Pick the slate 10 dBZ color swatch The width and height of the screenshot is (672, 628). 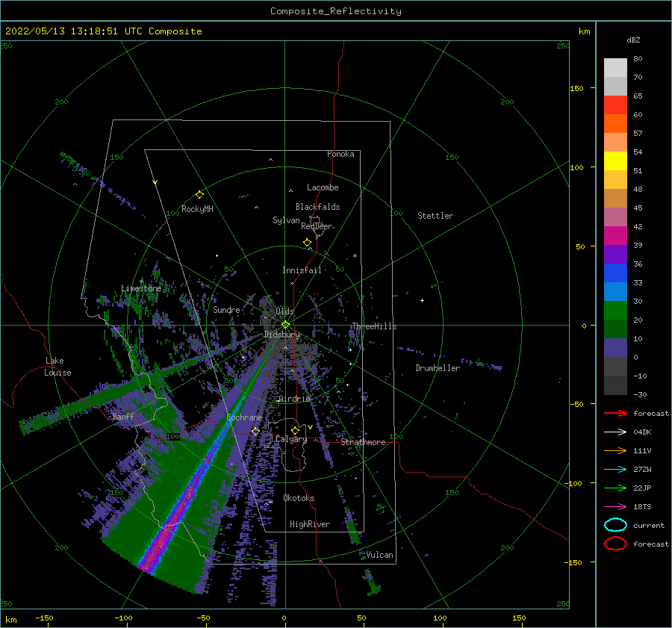point(615,348)
